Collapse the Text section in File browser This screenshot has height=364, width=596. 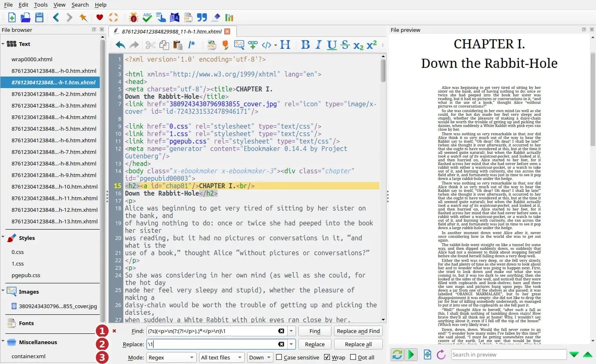[3, 44]
